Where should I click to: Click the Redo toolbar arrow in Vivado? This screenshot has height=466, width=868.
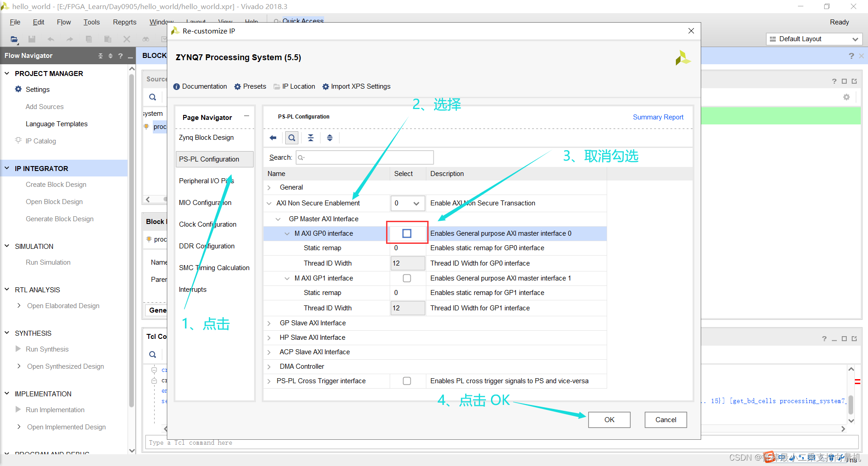click(x=70, y=39)
